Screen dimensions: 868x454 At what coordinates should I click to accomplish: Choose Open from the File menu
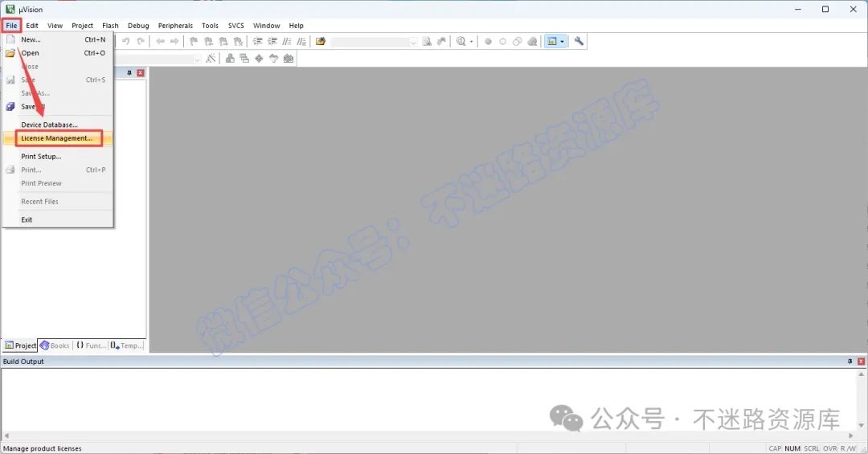58,53
